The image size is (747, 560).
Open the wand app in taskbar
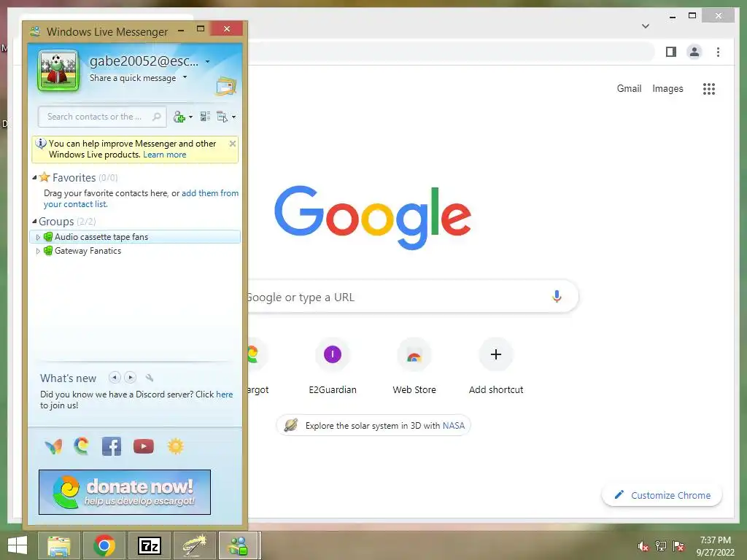(194, 545)
